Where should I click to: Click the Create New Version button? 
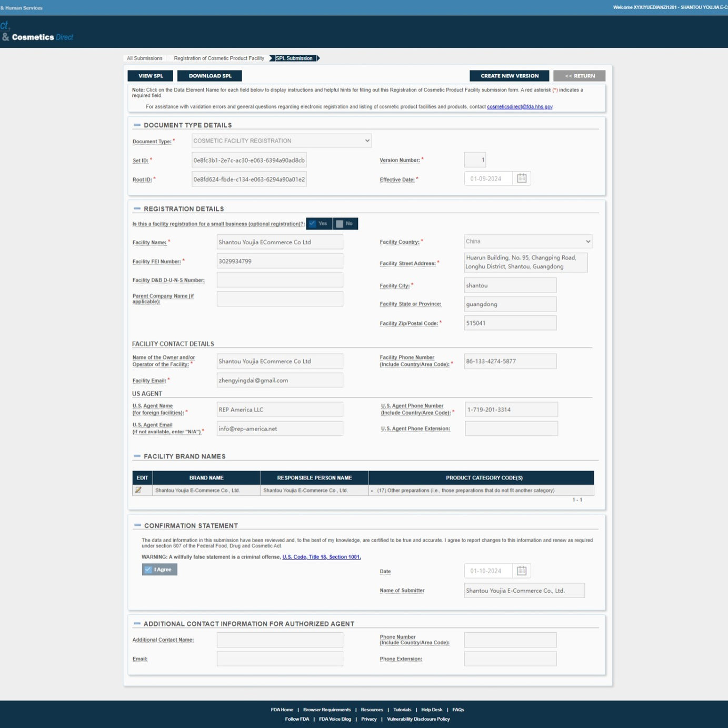click(509, 76)
